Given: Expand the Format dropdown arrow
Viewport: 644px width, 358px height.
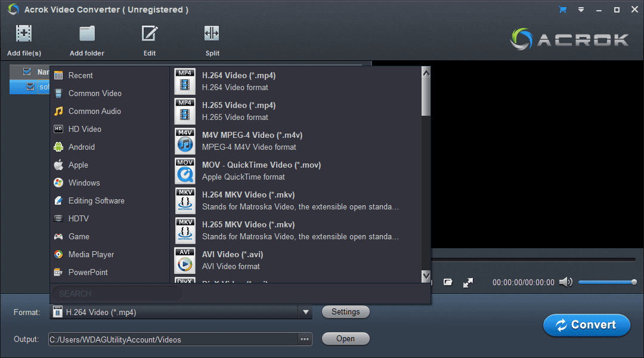Looking at the screenshot, I should [305, 313].
